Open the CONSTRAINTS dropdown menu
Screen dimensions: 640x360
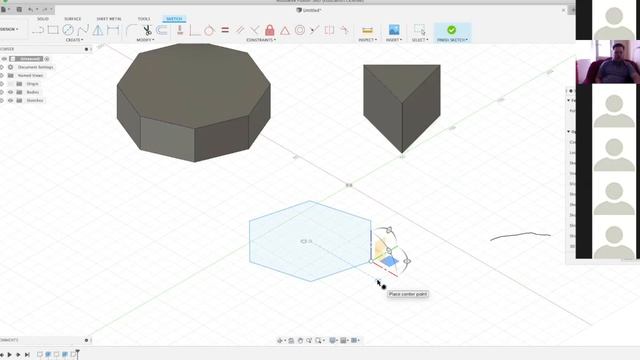(x=261, y=40)
